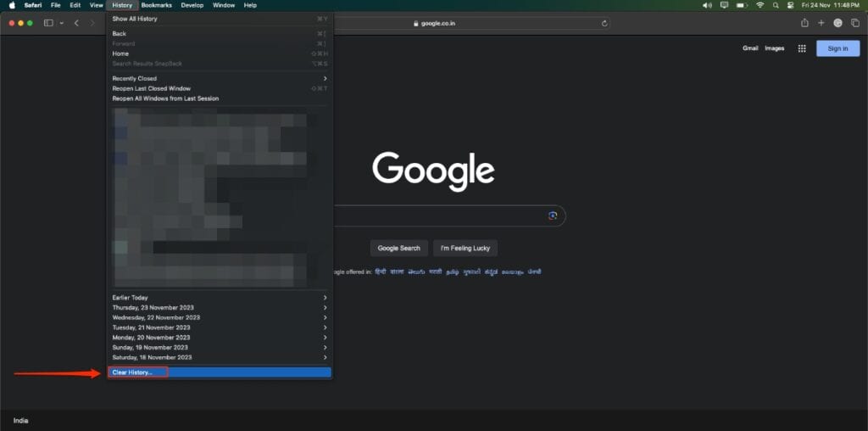Expand Recently Closed submenu
Viewport: 868px width, 431px height.
tap(220, 79)
